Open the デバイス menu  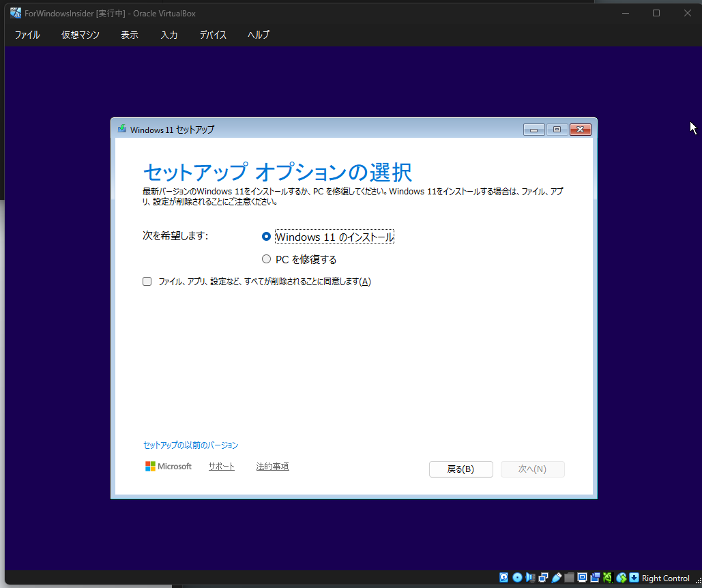pos(213,35)
